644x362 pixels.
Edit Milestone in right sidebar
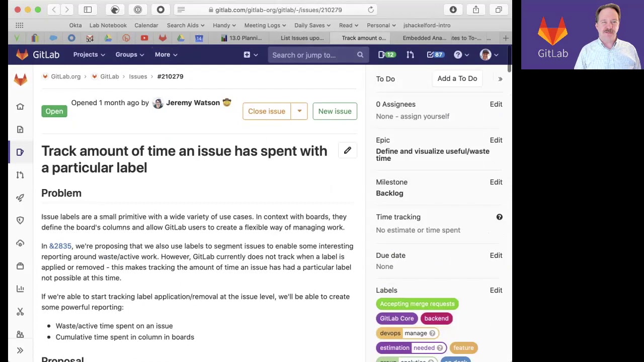pos(496,182)
